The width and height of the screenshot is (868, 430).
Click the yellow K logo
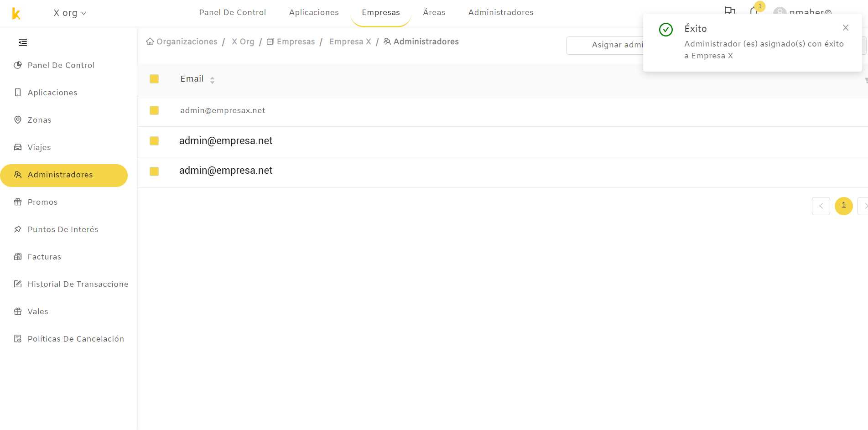16,14
